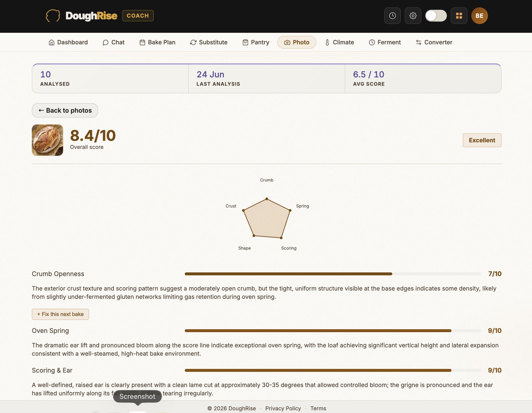The width and height of the screenshot is (532, 413).
Task: Switch to the Ferment tab
Action: click(x=385, y=42)
